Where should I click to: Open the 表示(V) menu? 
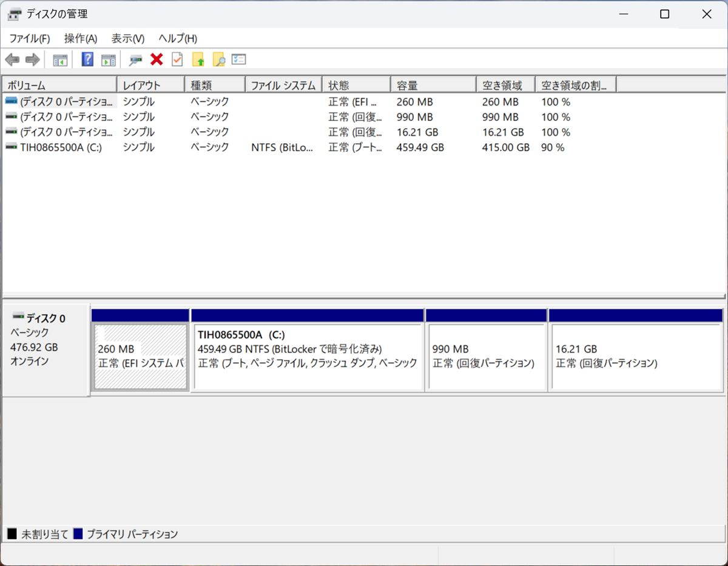click(128, 38)
